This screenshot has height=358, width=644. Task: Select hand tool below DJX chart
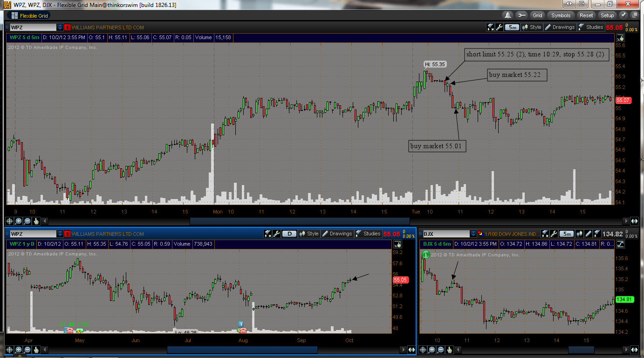[x=450, y=350]
